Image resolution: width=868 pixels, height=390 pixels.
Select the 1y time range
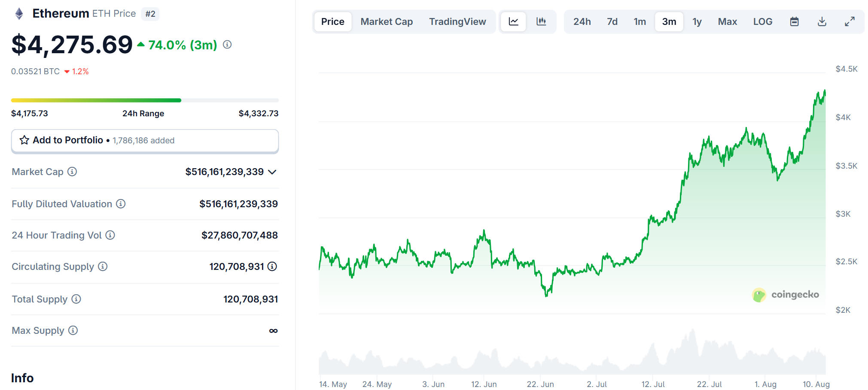(x=697, y=21)
